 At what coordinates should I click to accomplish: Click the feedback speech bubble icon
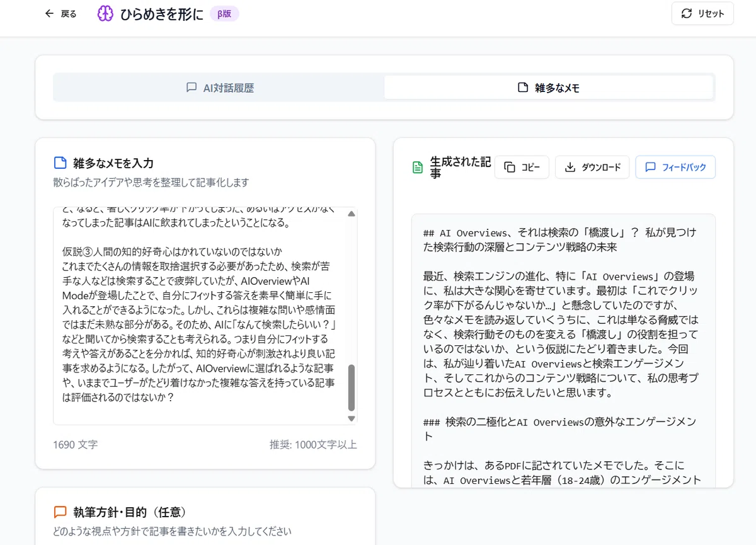(650, 167)
